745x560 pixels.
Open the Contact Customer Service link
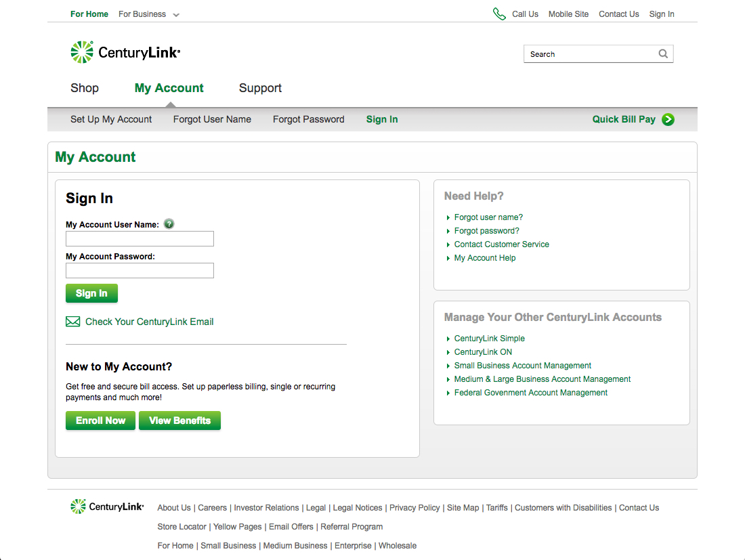click(501, 244)
